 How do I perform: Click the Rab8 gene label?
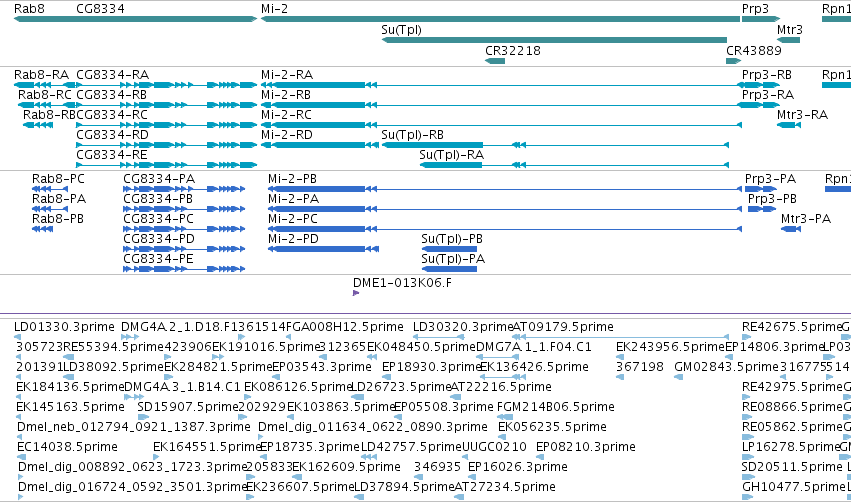29,9
